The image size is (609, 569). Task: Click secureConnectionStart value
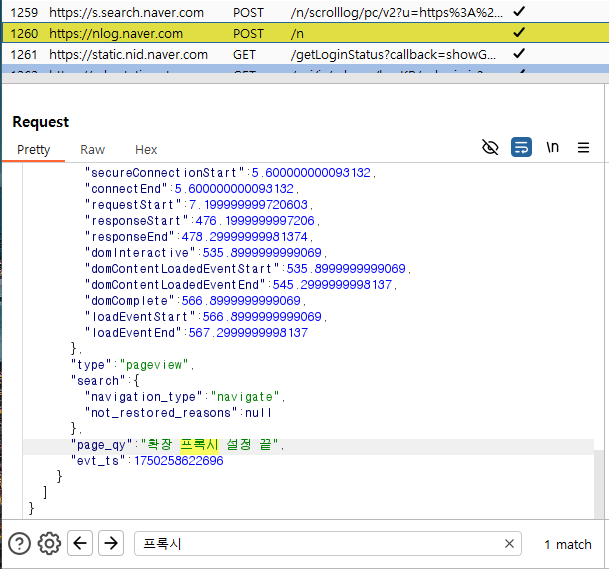click(311, 173)
